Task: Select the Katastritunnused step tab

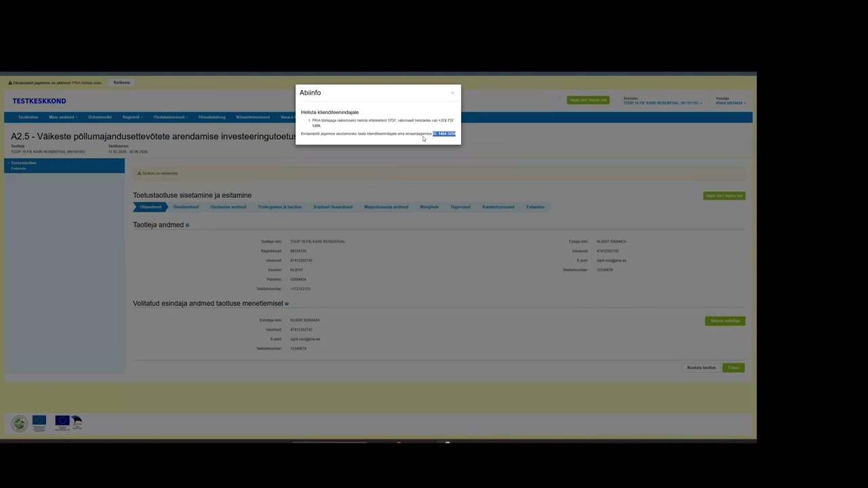Action: pyautogui.click(x=498, y=207)
